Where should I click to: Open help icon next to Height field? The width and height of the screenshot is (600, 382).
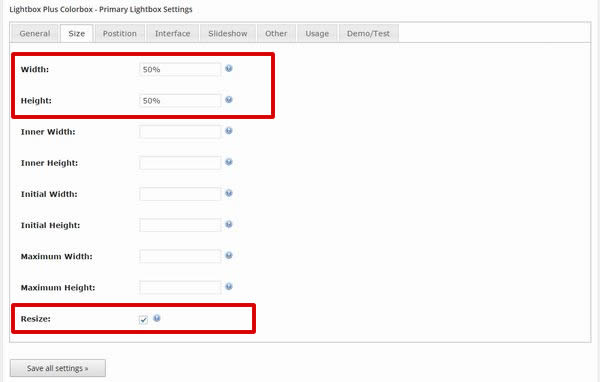click(229, 100)
